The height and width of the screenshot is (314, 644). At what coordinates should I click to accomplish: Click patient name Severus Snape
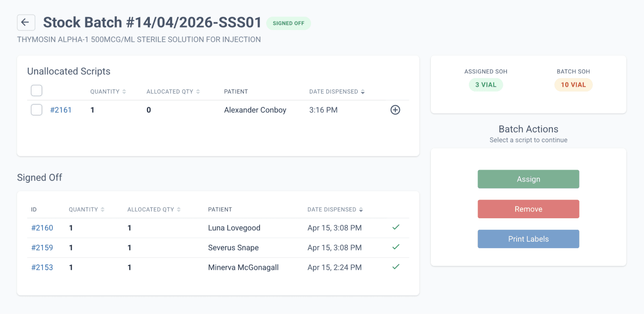(233, 248)
